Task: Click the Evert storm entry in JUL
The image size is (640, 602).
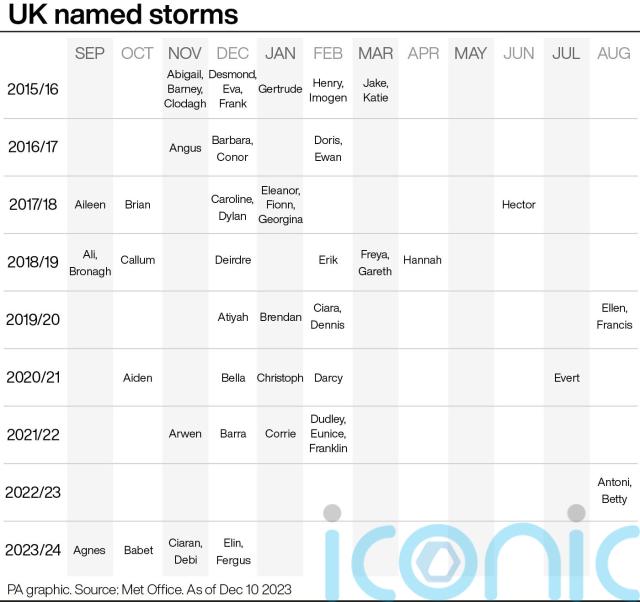Action: 567,378
